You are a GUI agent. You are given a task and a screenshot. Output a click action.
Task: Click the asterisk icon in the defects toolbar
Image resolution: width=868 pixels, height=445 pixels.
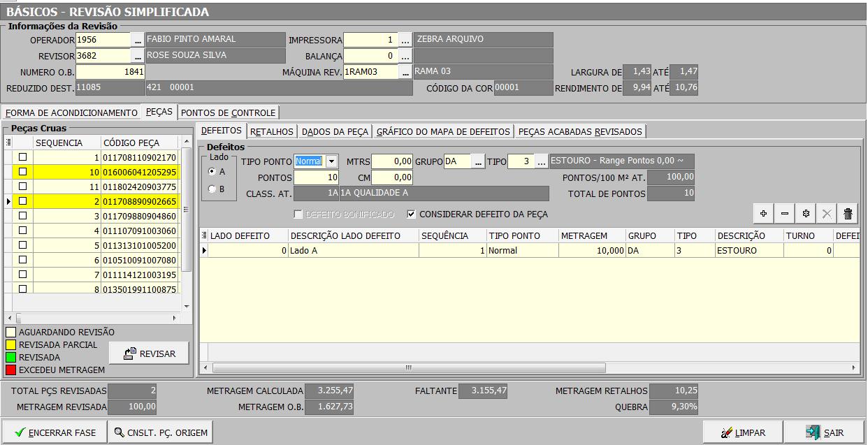point(806,214)
